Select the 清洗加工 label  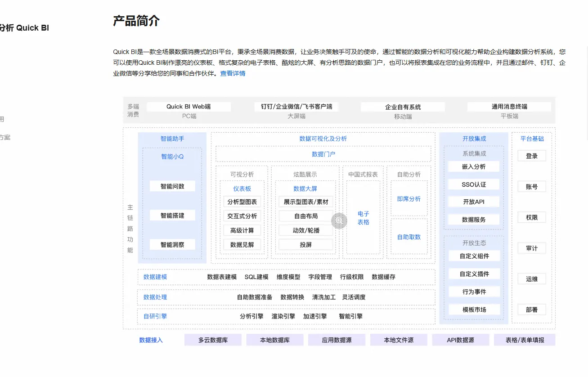tap(324, 297)
